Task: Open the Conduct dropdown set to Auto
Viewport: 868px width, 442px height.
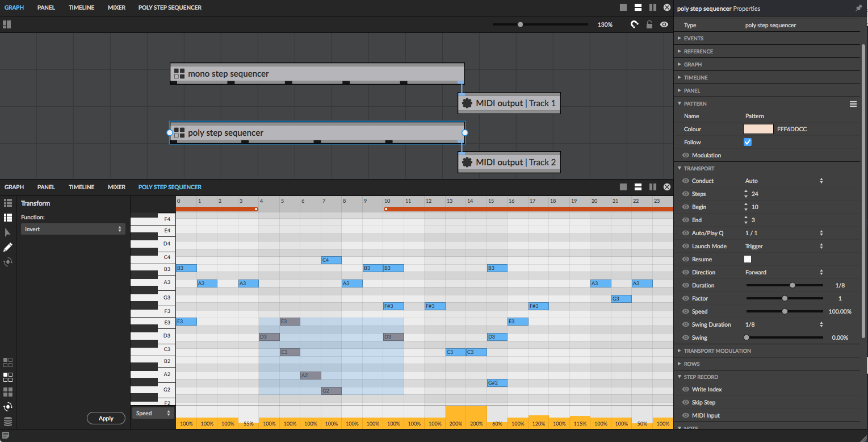Action: click(x=784, y=181)
